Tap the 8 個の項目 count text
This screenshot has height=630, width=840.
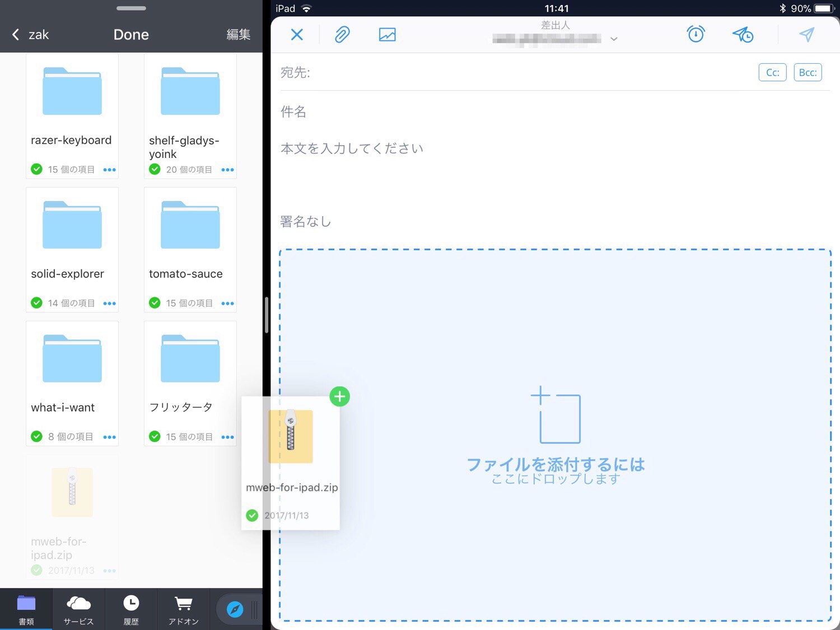(x=71, y=437)
